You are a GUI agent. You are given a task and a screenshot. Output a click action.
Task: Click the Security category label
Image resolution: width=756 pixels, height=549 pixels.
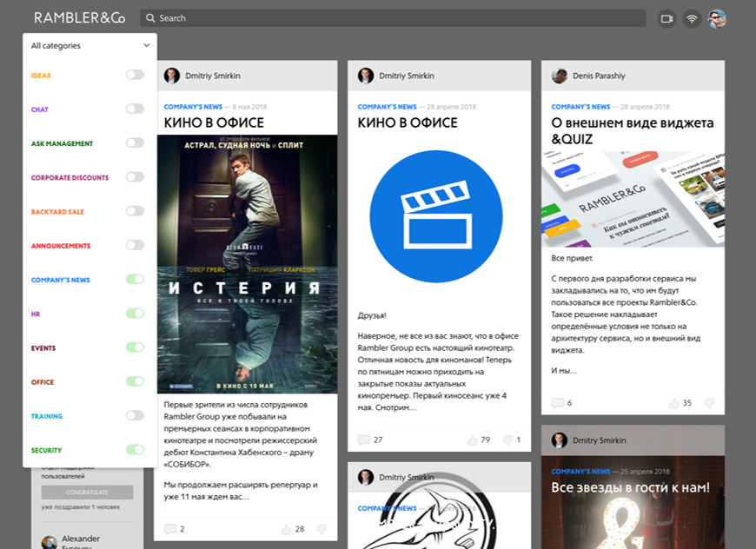coord(46,451)
